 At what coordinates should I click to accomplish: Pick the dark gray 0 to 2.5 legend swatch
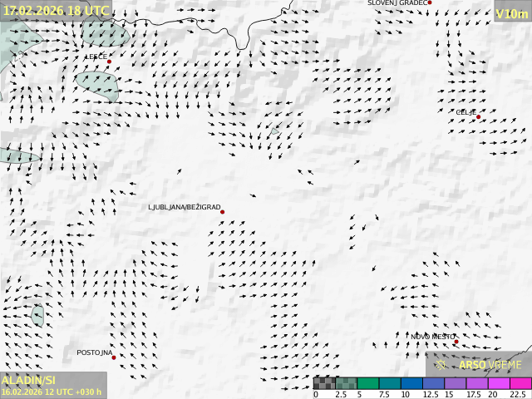[x=324, y=383]
